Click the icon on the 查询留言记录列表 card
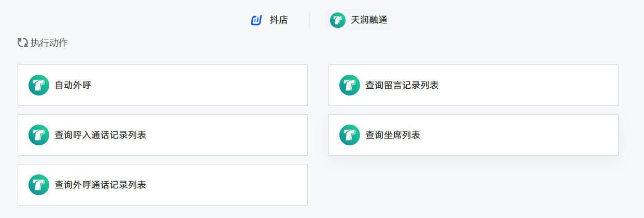Viewport: 644px width, 218px height. coord(350,85)
